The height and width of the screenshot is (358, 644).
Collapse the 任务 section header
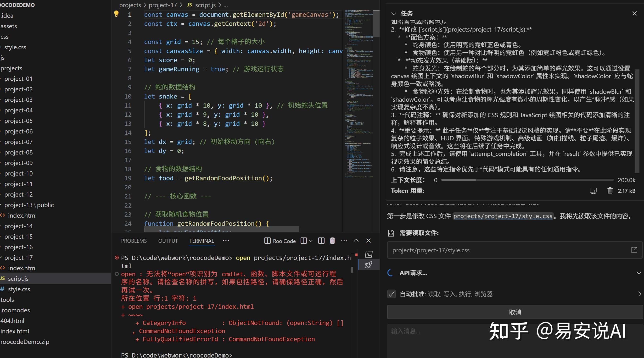[x=394, y=13]
